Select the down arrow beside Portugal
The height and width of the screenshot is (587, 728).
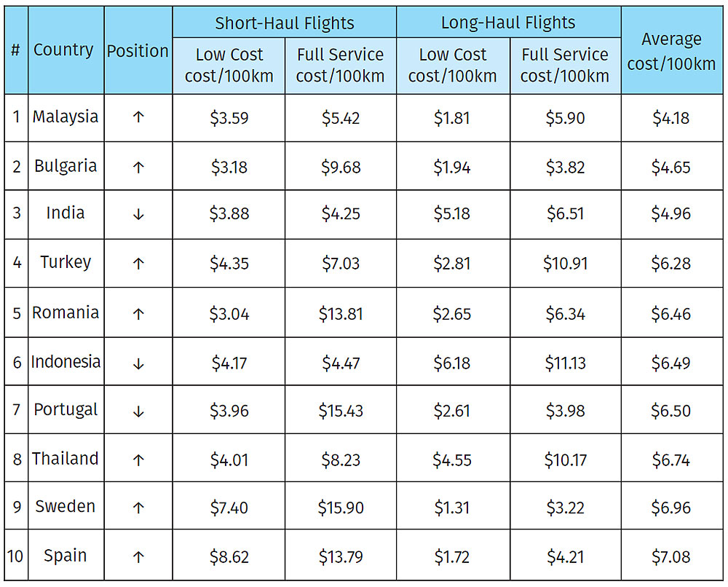pos(138,411)
